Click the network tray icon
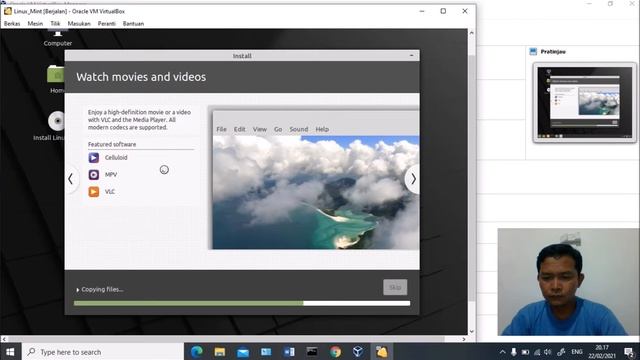Screen dimensions: 640x360 coord(537,352)
